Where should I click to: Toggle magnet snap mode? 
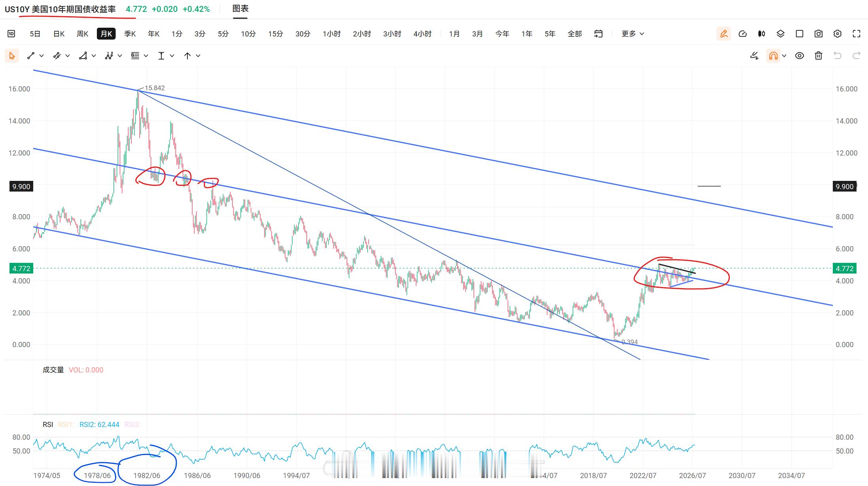773,56
